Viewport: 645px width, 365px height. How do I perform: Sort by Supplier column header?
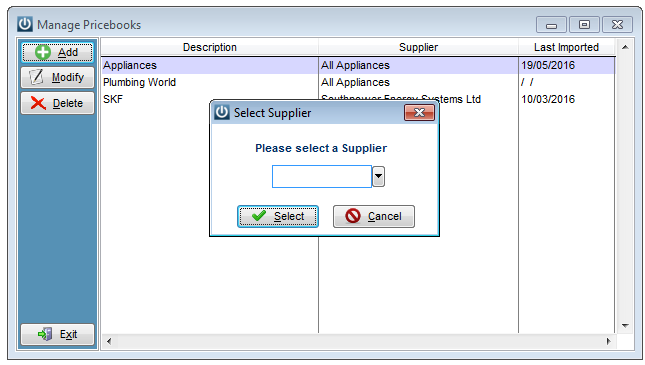(x=418, y=47)
